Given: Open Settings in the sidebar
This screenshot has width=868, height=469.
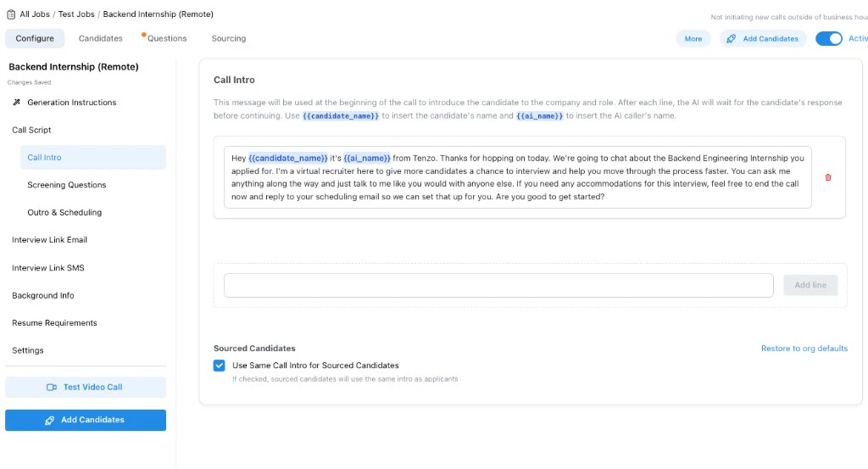Looking at the screenshot, I should tap(28, 350).
